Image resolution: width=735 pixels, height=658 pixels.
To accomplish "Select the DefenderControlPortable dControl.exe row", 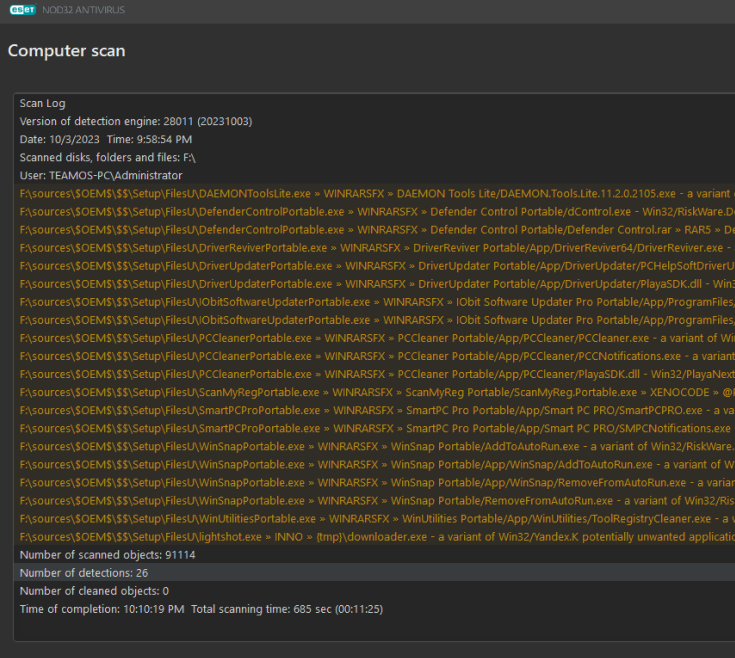I will 375,211.
